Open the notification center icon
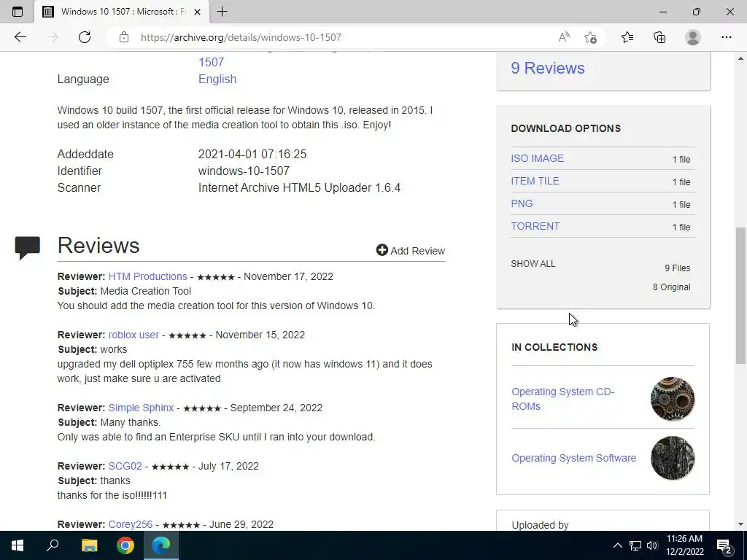Image resolution: width=747 pixels, height=560 pixels. coord(724,545)
